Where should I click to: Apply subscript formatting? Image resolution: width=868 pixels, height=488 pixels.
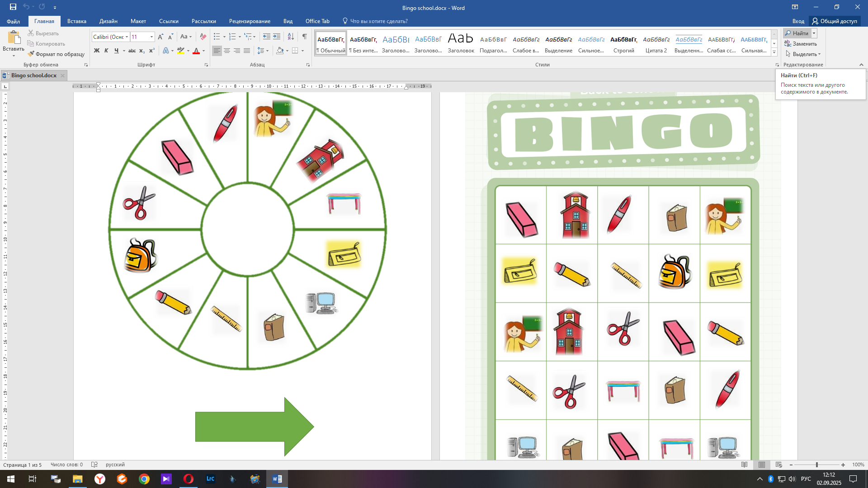pyautogui.click(x=142, y=51)
